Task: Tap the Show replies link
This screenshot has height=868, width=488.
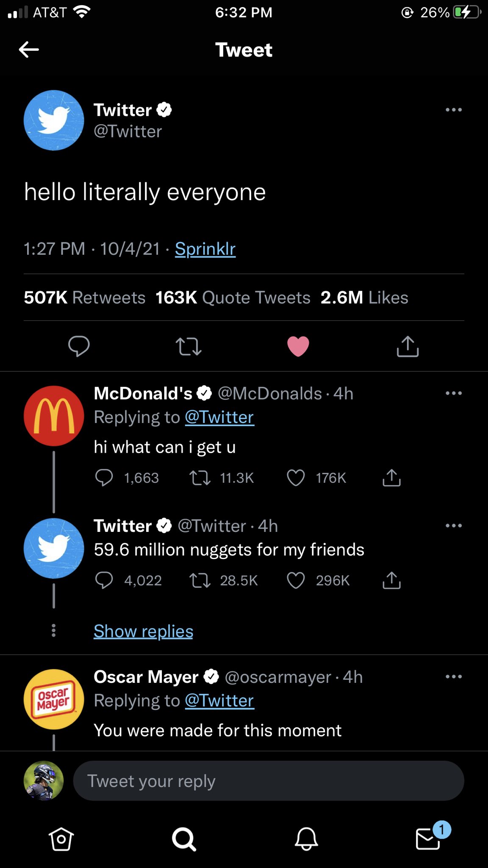Action: 143,631
